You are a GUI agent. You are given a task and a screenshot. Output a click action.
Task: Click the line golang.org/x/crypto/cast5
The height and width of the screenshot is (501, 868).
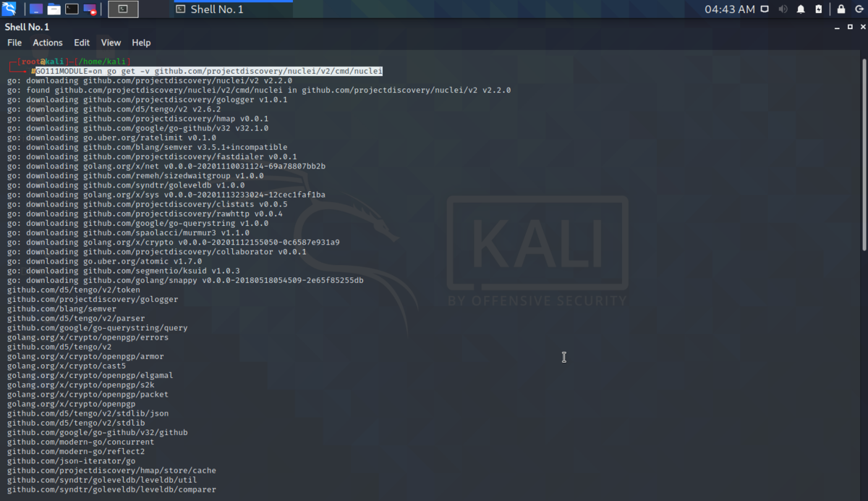point(67,366)
